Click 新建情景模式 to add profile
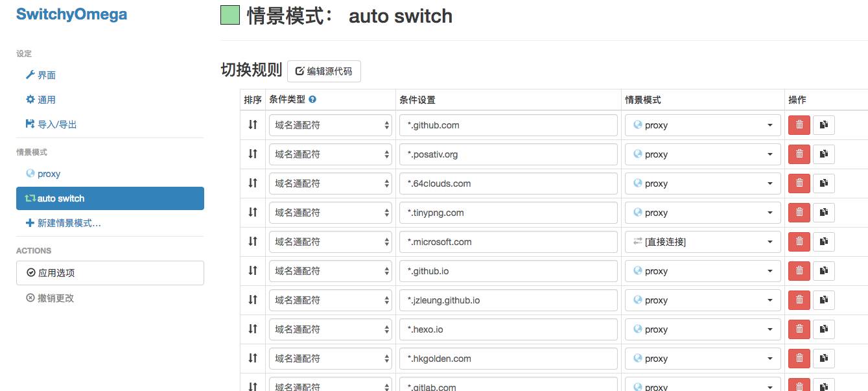868x391 pixels. click(63, 223)
